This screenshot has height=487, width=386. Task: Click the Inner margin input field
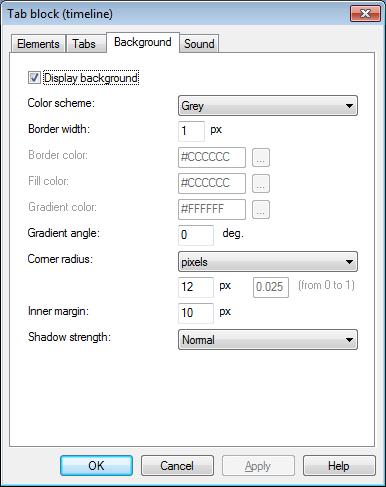[x=196, y=313]
